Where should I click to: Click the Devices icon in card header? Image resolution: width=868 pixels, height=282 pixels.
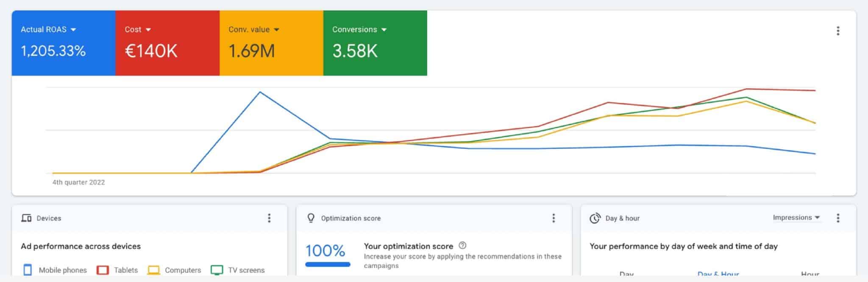click(26, 218)
